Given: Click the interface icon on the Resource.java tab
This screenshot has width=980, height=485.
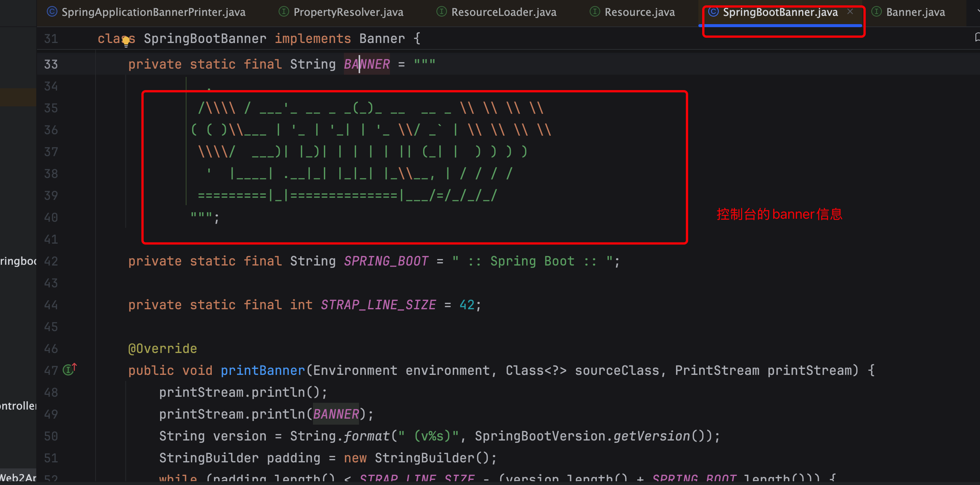Looking at the screenshot, I should (x=595, y=12).
